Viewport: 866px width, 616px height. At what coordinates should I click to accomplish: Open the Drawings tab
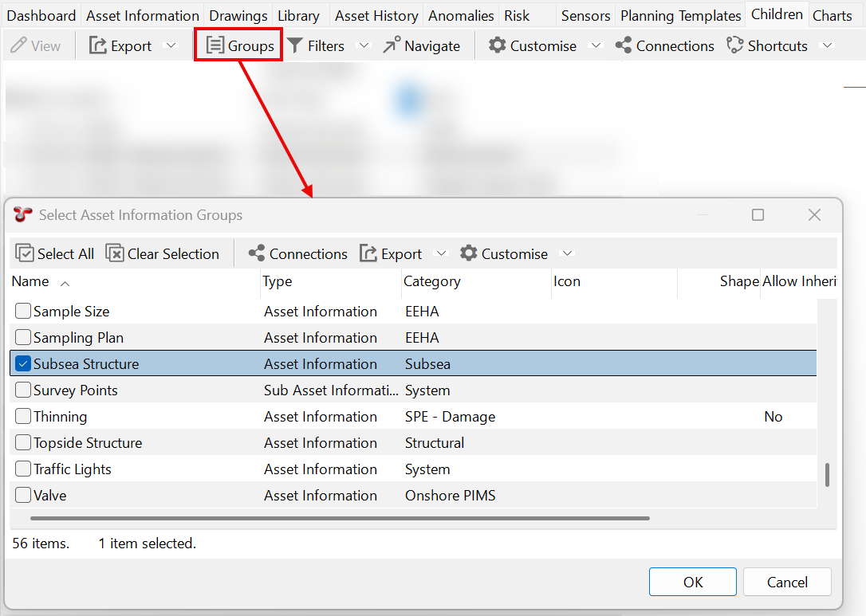point(238,15)
